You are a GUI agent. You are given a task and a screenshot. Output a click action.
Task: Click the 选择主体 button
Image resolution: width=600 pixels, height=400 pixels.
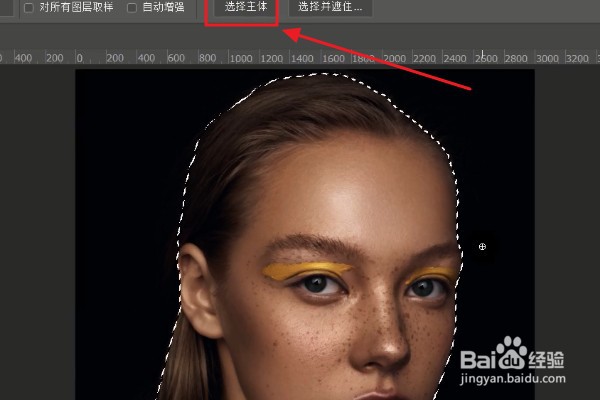[x=246, y=7]
